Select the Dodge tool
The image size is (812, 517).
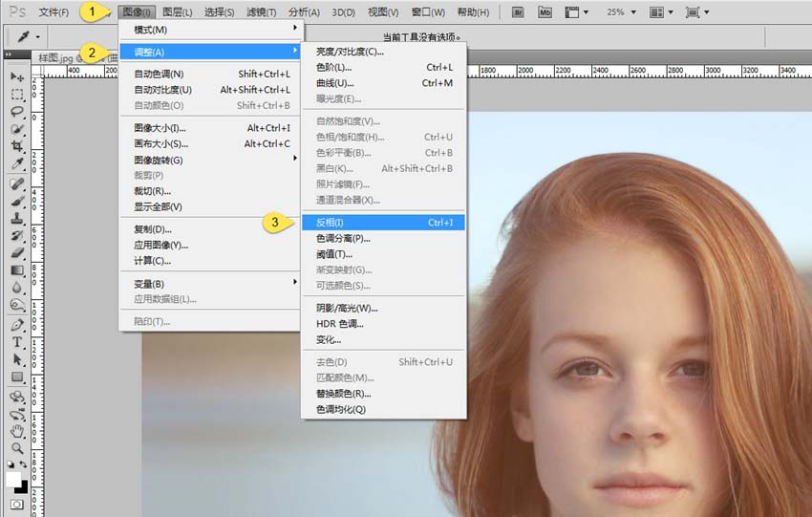[17, 305]
